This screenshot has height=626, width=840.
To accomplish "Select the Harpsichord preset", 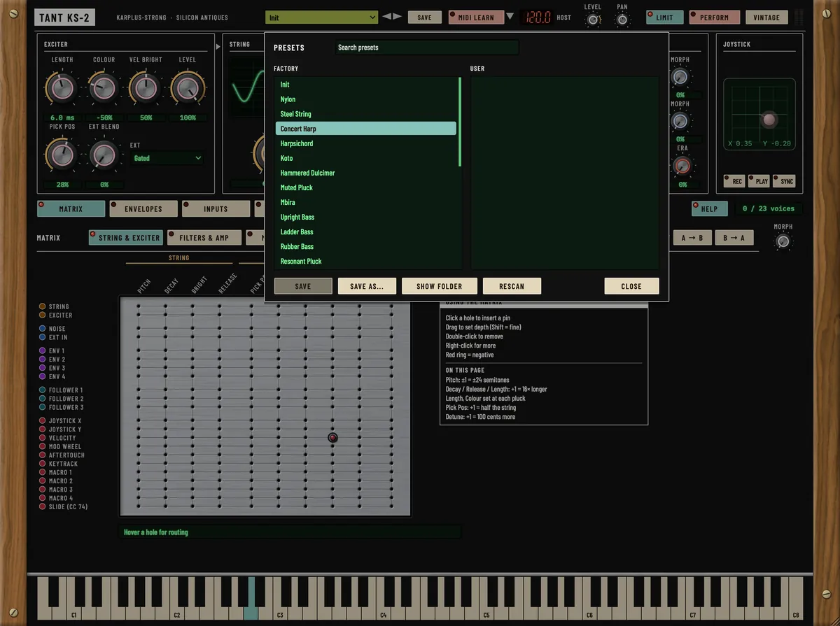I will (x=366, y=143).
